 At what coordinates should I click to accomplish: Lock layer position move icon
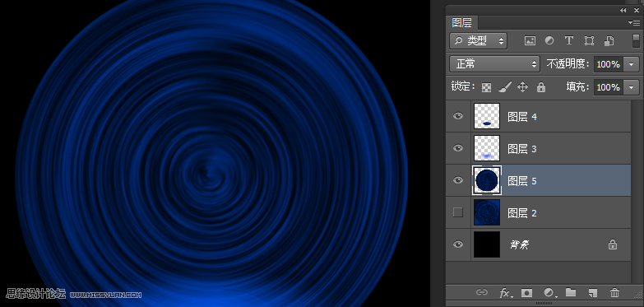click(522, 86)
